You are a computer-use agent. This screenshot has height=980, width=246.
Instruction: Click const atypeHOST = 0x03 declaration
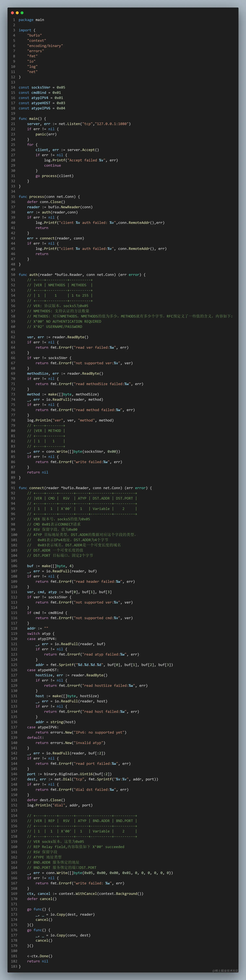(x=42, y=103)
